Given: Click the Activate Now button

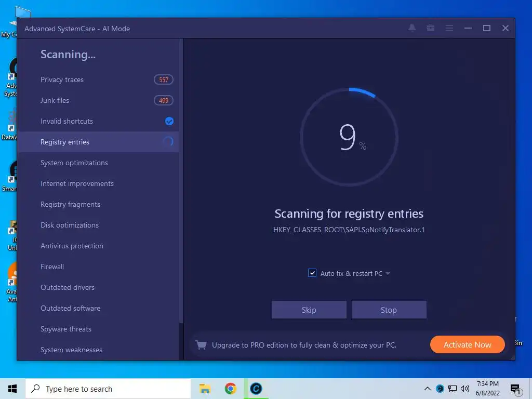Looking at the screenshot, I should coord(467,345).
